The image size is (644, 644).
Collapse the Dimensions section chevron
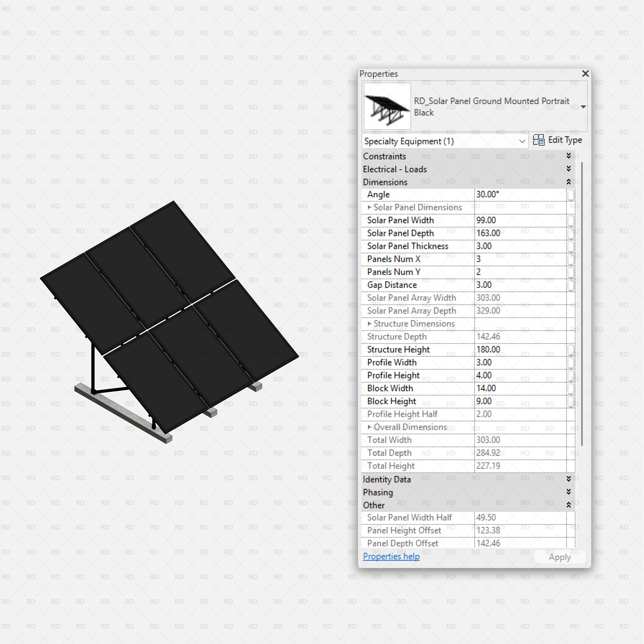coord(569,182)
